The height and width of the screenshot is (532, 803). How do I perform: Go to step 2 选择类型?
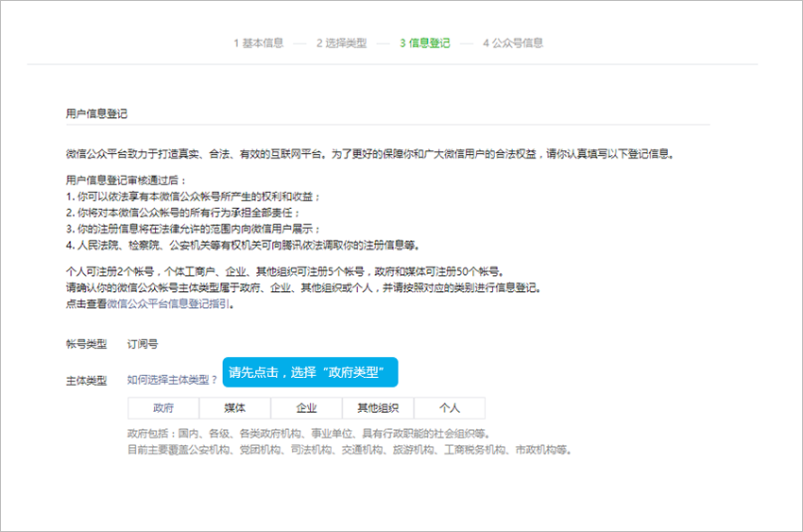340,43
